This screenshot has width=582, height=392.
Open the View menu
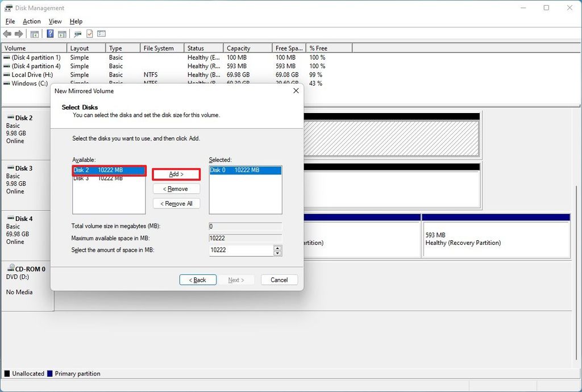(x=55, y=21)
